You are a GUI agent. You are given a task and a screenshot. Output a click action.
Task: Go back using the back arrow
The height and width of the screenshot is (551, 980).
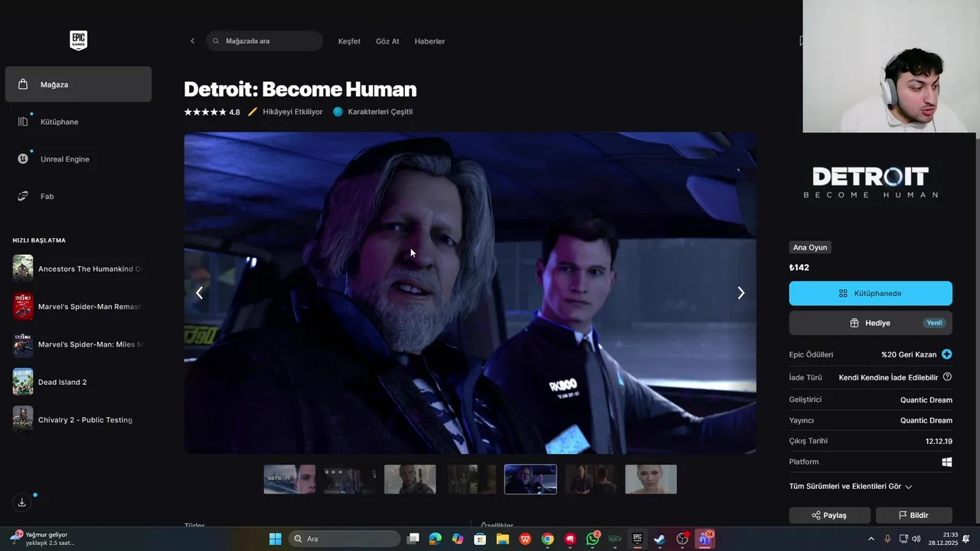[x=192, y=41]
